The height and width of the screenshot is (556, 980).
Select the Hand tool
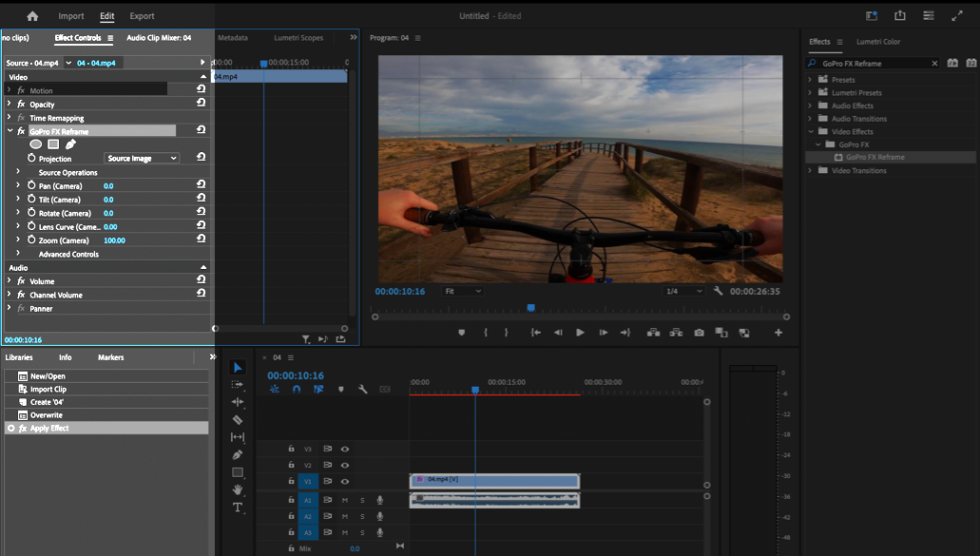[x=238, y=489]
